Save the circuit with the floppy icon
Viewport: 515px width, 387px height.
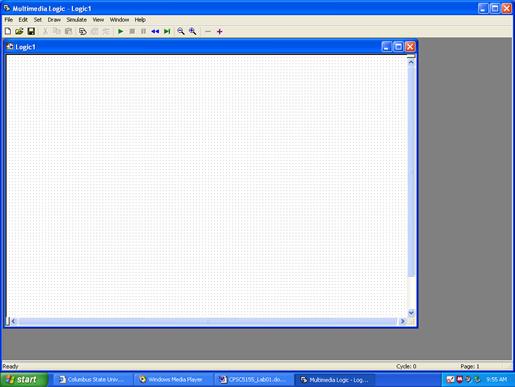(31, 31)
